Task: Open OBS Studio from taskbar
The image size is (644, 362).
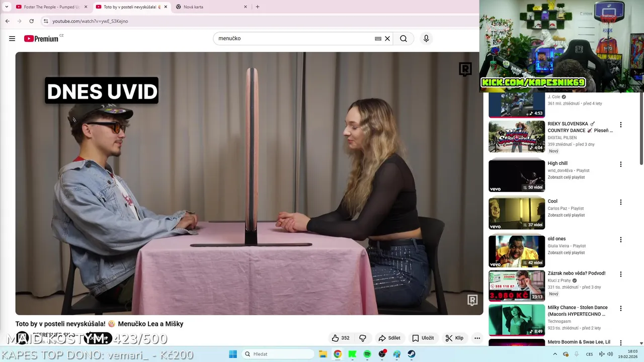Action: point(382,354)
